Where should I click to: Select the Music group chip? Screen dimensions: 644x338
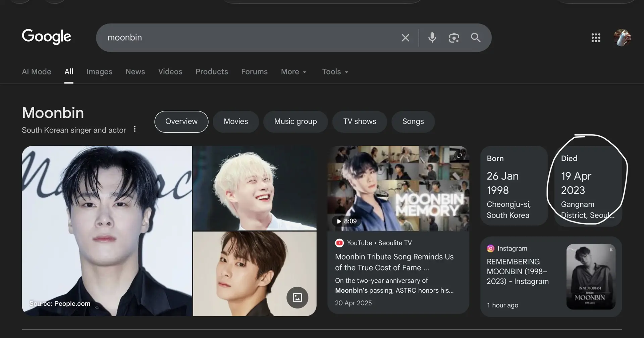pos(296,122)
